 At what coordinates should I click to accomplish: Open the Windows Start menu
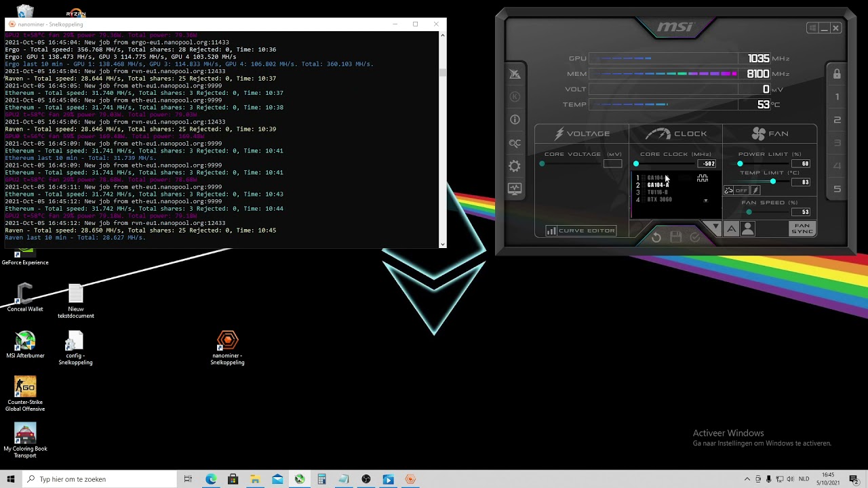click(10, 479)
